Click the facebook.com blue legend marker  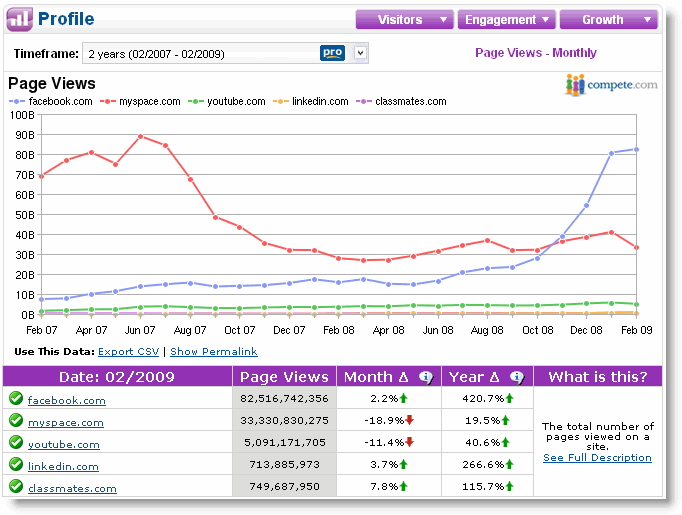coord(17,101)
